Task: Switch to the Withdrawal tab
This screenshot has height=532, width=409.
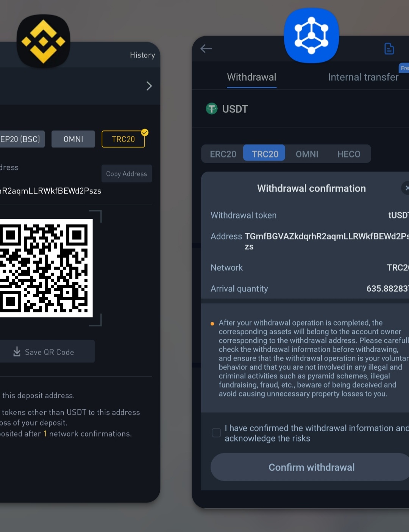Action: (251, 77)
